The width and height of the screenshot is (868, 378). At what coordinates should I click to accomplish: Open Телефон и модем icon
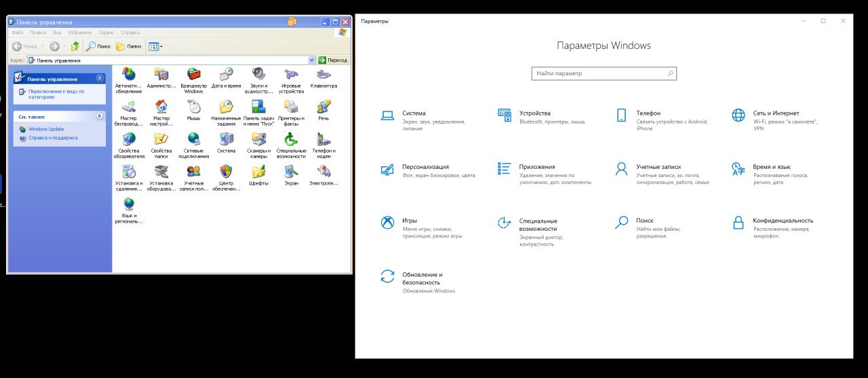(x=323, y=138)
